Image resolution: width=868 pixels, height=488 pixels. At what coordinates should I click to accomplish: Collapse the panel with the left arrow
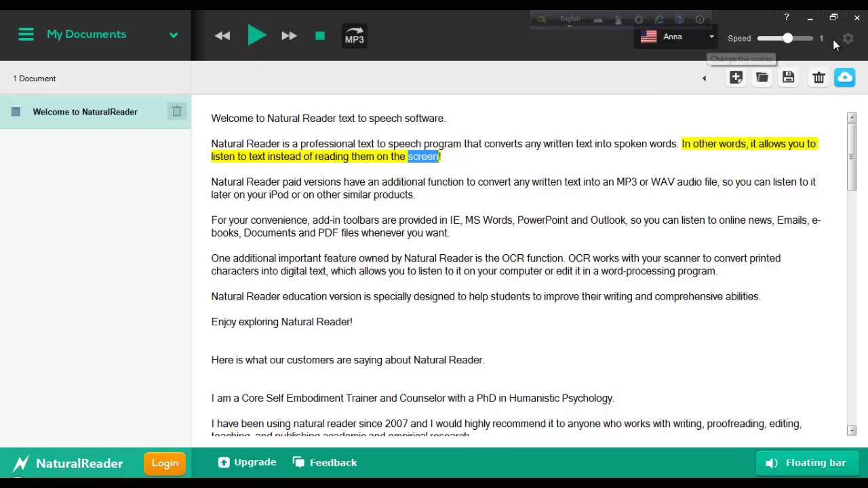[704, 79]
